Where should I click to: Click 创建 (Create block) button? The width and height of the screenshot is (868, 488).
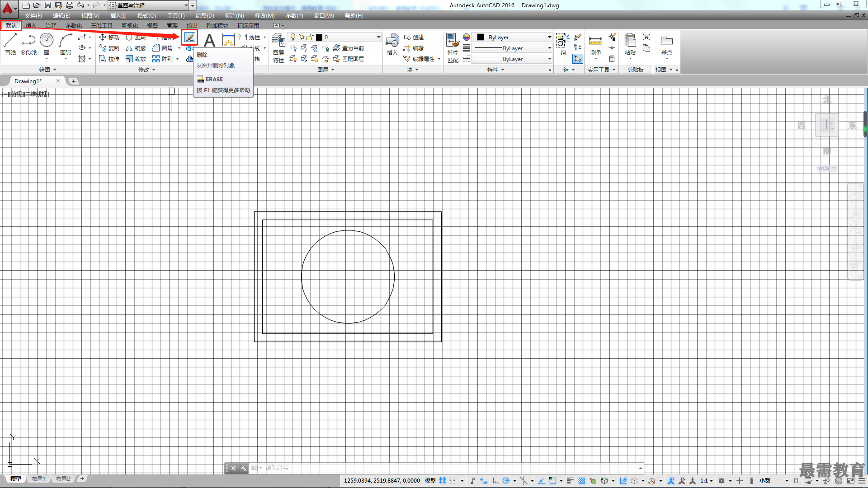(x=414, y=37)
